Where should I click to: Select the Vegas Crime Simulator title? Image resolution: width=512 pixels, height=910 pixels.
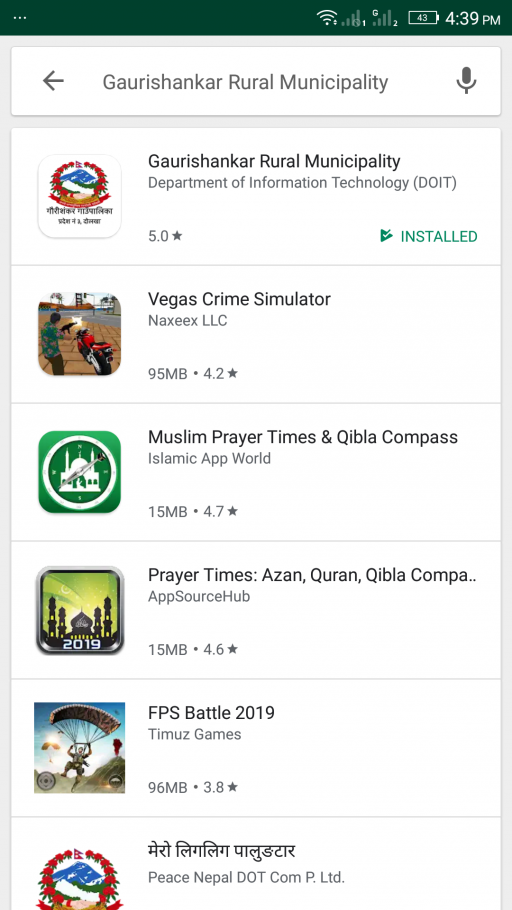tap(239, 299)
